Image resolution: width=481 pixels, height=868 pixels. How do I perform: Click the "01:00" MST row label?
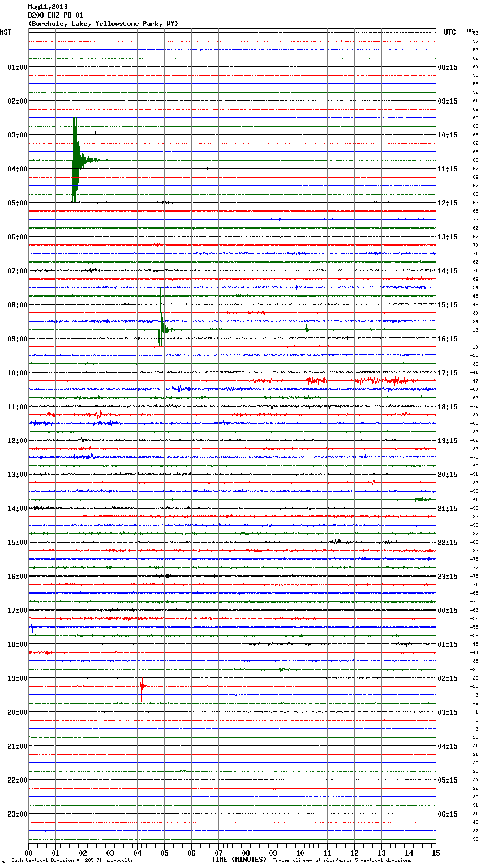pos(18,67)
